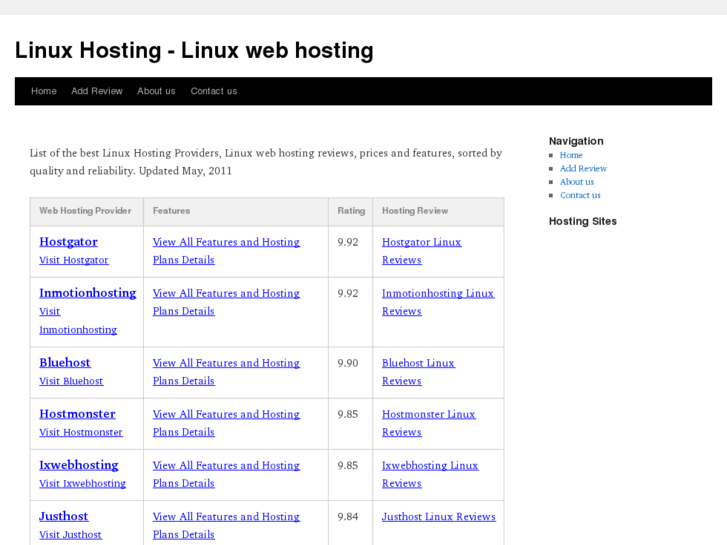View features and plans details for Ixwebhosting
The height and width of the screenshot is (545, 727).
226,474
